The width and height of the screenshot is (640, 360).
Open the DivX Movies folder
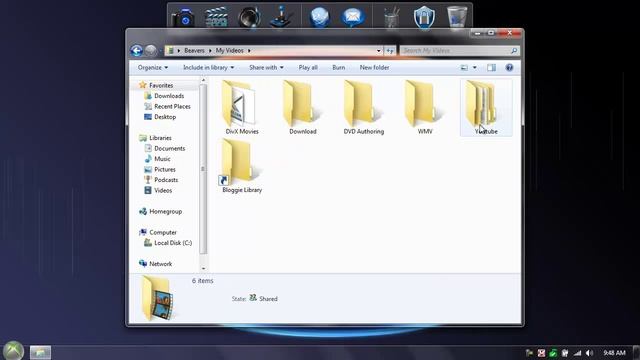click(x=242, y=107)
